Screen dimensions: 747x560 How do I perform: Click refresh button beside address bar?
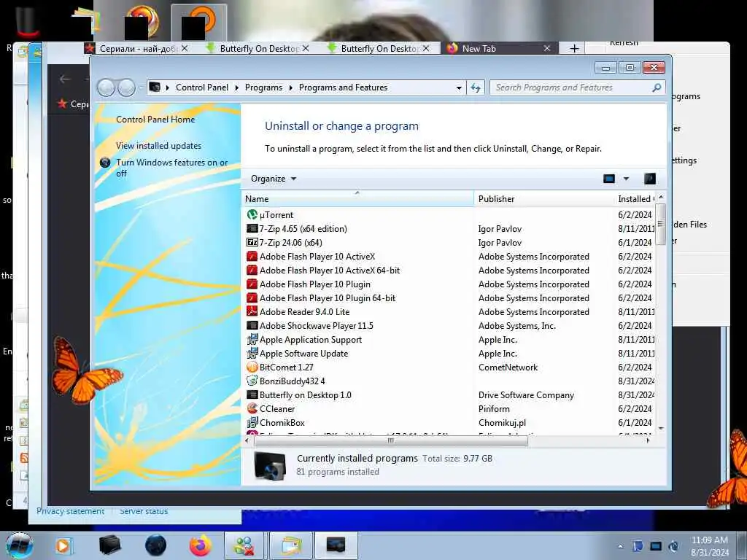point(476,87)
